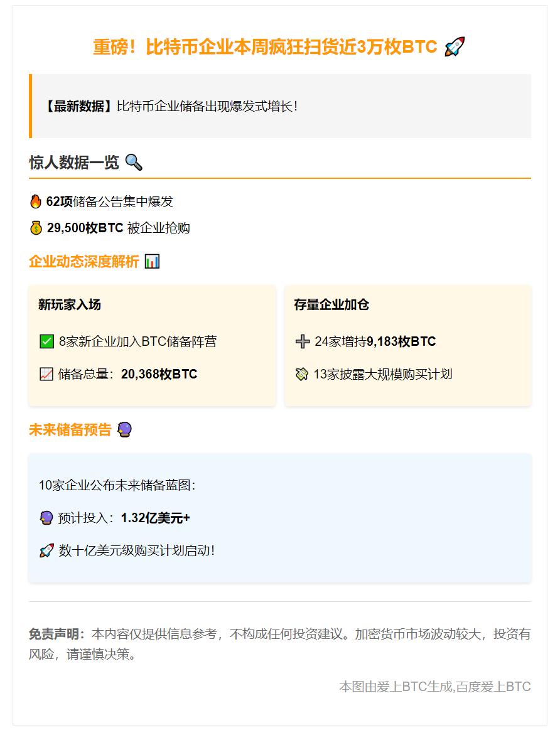The width and height of the screenshot is (560, 745).
Task: Click the crystal ball beside 未来储备预告
Action: pos(124,429)
